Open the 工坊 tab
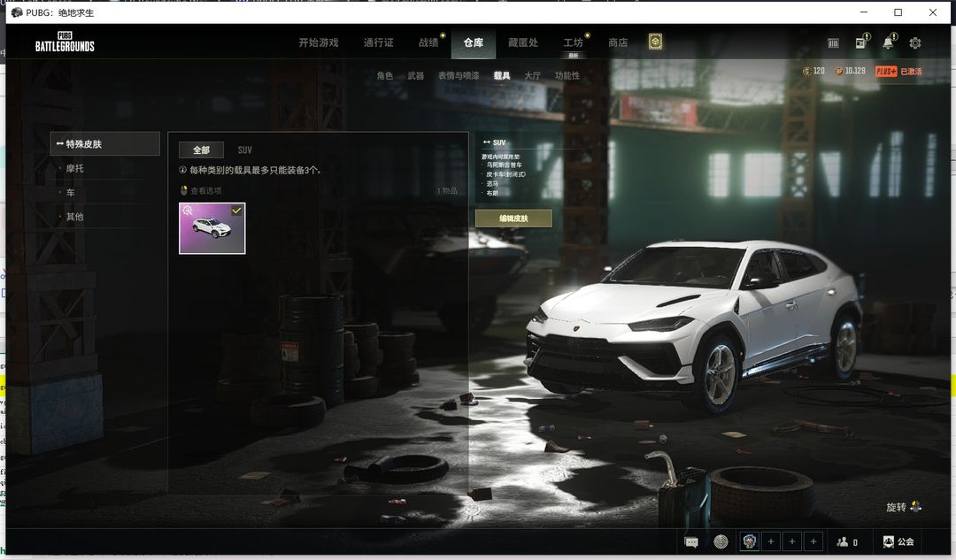Viewport: 956px width, 560px height. tap(573, 42)
